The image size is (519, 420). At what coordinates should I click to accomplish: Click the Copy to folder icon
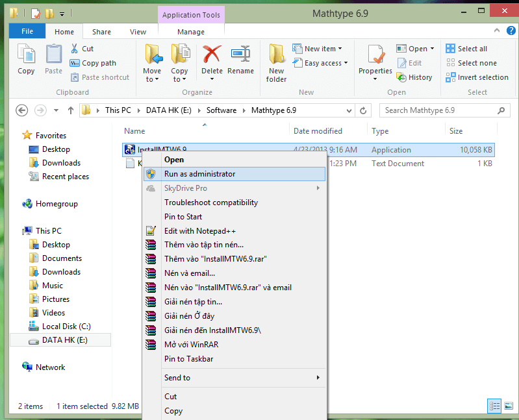(180, 54)
